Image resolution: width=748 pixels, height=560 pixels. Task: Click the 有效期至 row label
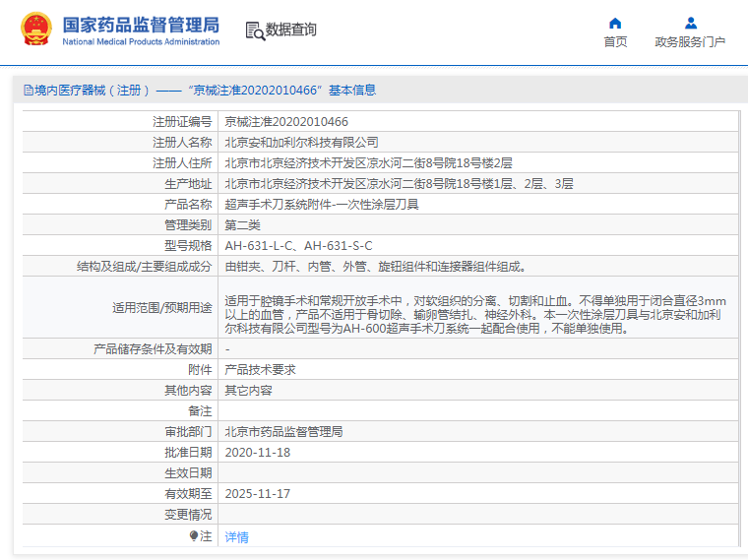(x=188, y=494)
